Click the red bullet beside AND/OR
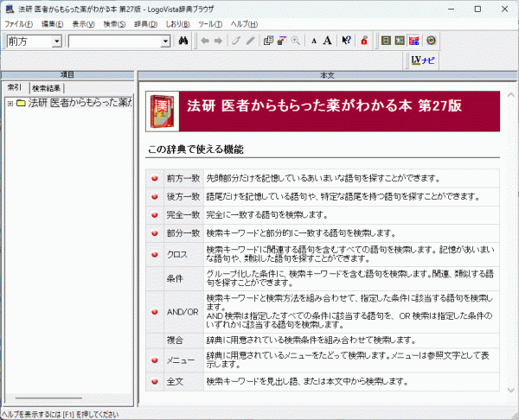Viewport: 519px width, 420px height. pos(155,312)
